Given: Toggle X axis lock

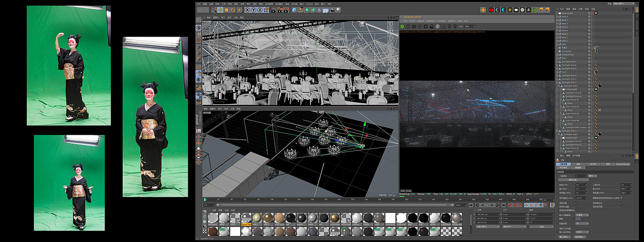Looking at the screenshot, I should click(x=248, y=10).
